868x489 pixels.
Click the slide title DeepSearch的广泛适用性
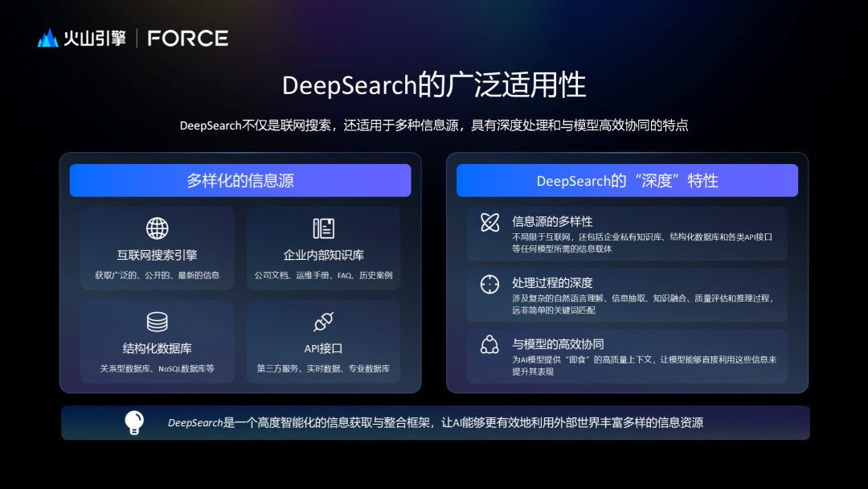[x=434, y=85]
